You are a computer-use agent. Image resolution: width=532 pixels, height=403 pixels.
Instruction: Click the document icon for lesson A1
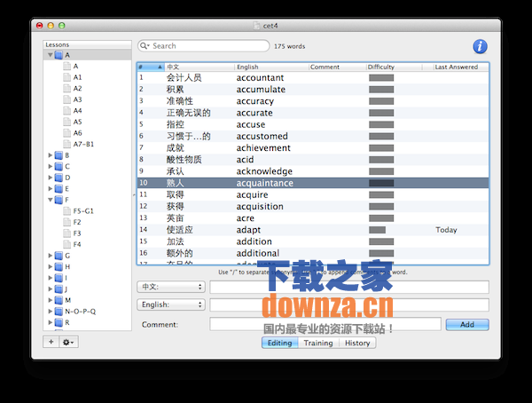[66, 77]
